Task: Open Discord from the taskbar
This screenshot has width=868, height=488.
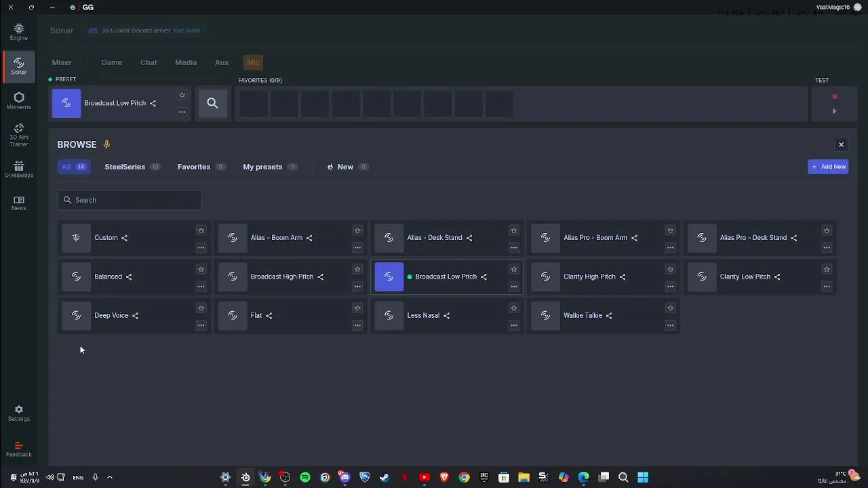Action: [344, 477]
